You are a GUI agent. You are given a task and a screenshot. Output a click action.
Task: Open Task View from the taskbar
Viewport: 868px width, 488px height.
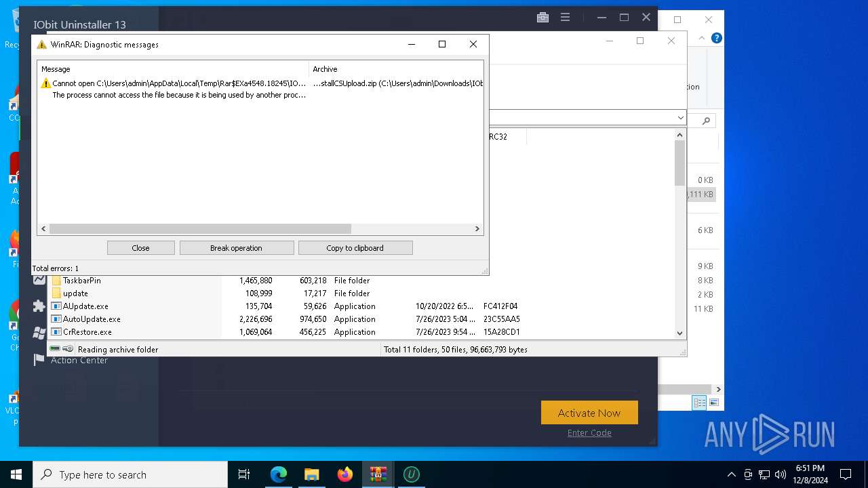[244, 474]
